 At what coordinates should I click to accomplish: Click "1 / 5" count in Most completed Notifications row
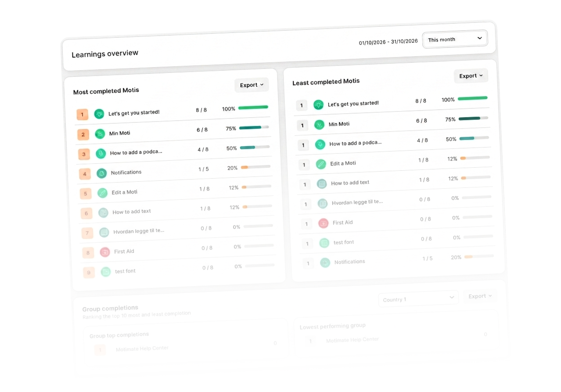coord(203,169)
